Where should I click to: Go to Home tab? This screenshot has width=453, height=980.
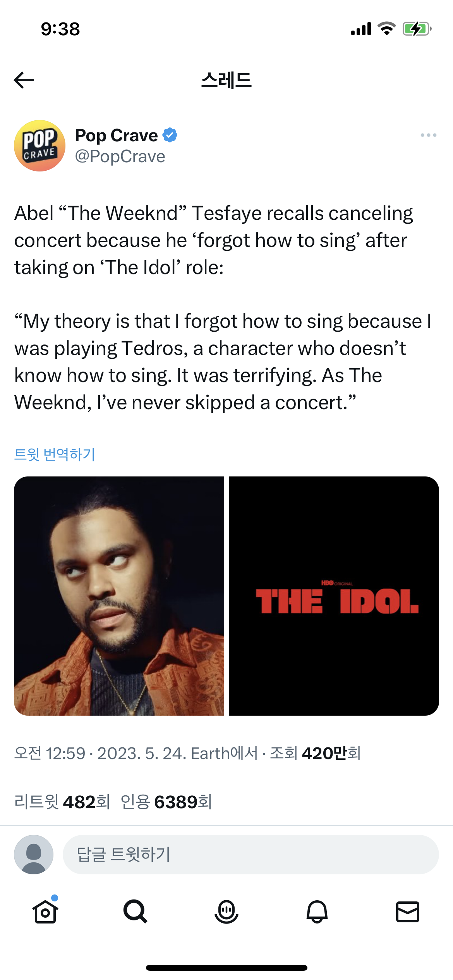pos(45,911)
